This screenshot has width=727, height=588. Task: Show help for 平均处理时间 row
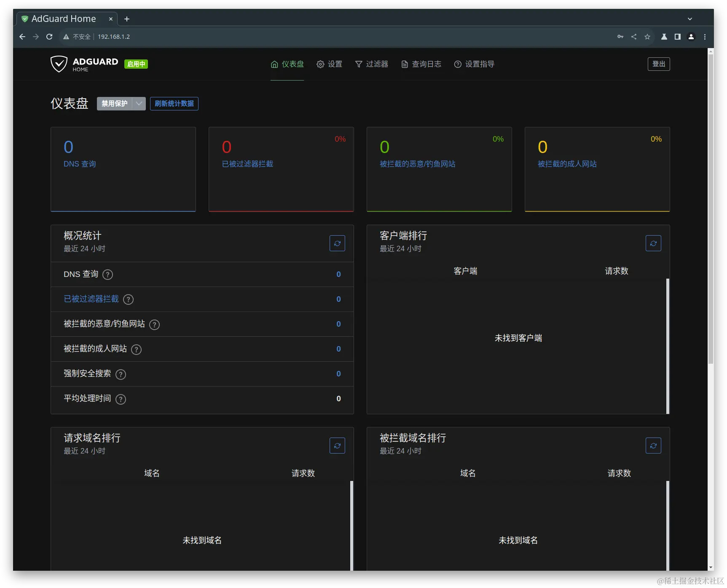coord(121,399)
